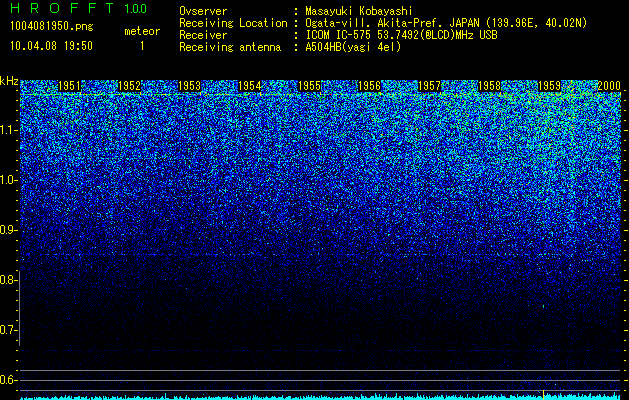
Task: Click the 1951 time marker
Action: [x=69, y=86]
